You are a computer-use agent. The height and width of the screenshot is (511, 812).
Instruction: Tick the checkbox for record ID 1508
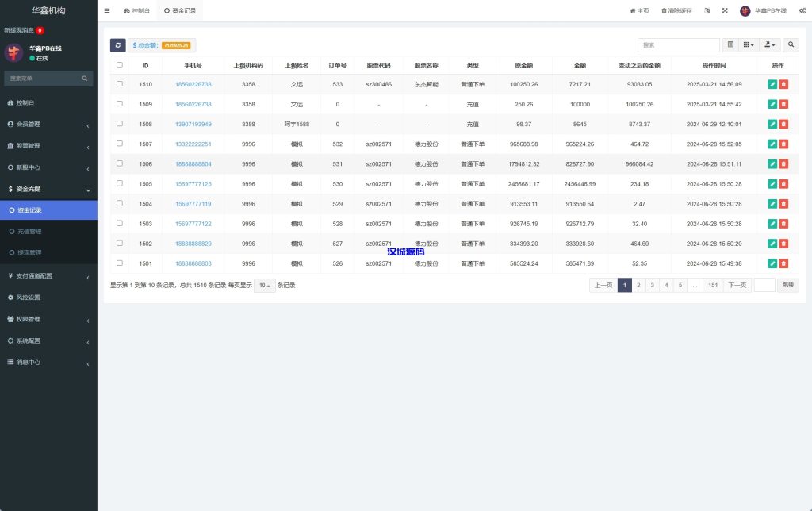(120, 124)
